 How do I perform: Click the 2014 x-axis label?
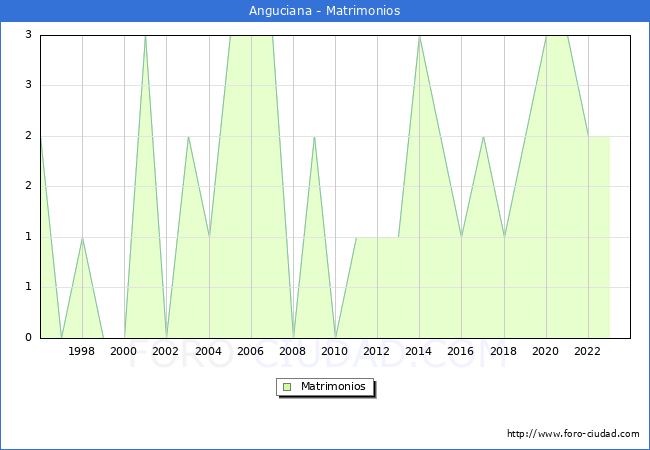419,351
